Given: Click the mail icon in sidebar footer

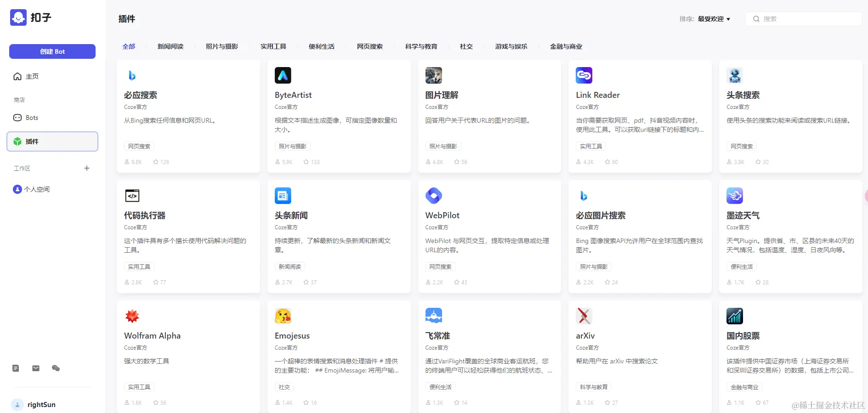Looking at the screenshot, I should coord(36,368).
